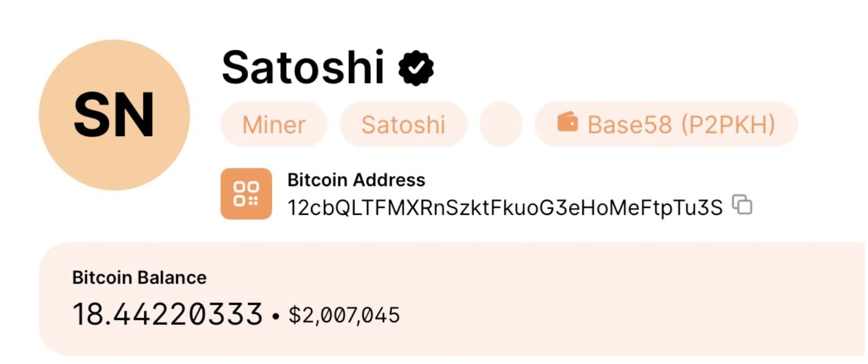Click the Satoshi profile name heading
The image size is (868, 364).
(x=303, y=67)
